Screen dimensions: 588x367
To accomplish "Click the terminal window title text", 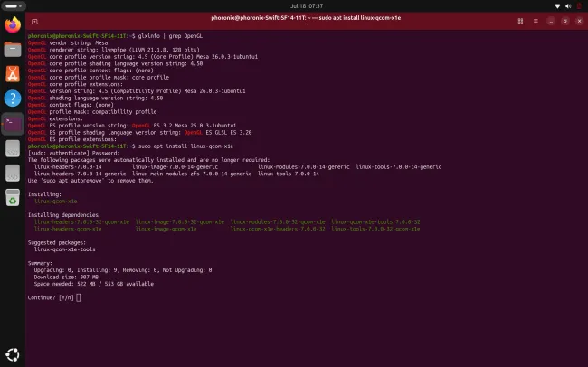I will coord(306,18).
